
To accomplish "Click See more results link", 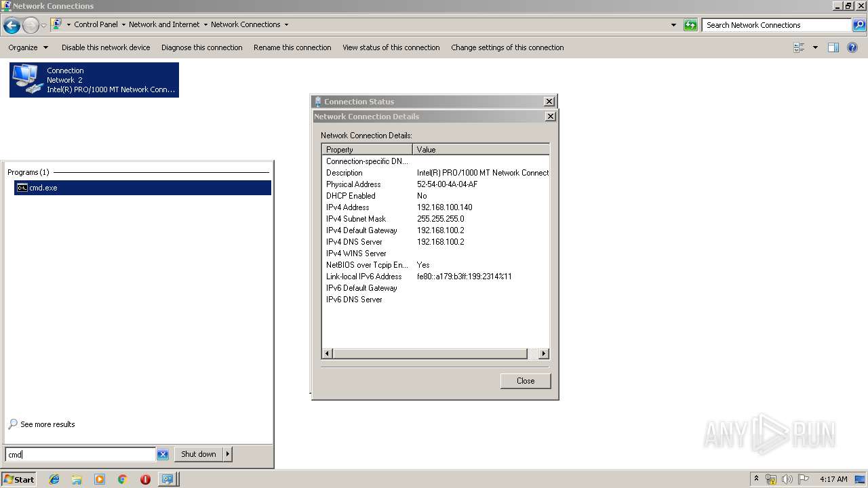I will tap(47, 424).
